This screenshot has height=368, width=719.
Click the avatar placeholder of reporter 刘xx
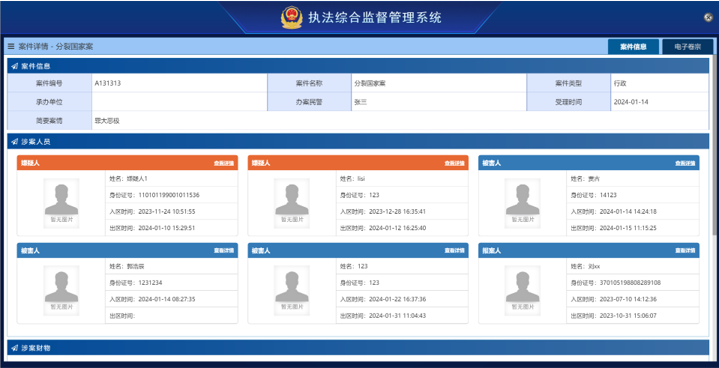coord(523,291)
